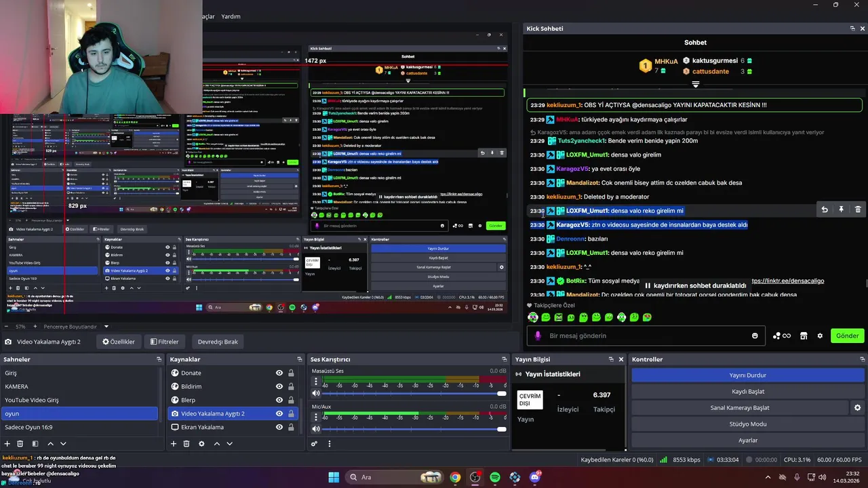
Task: Mute Mic/Aux speaker icon
Action: 315,429
